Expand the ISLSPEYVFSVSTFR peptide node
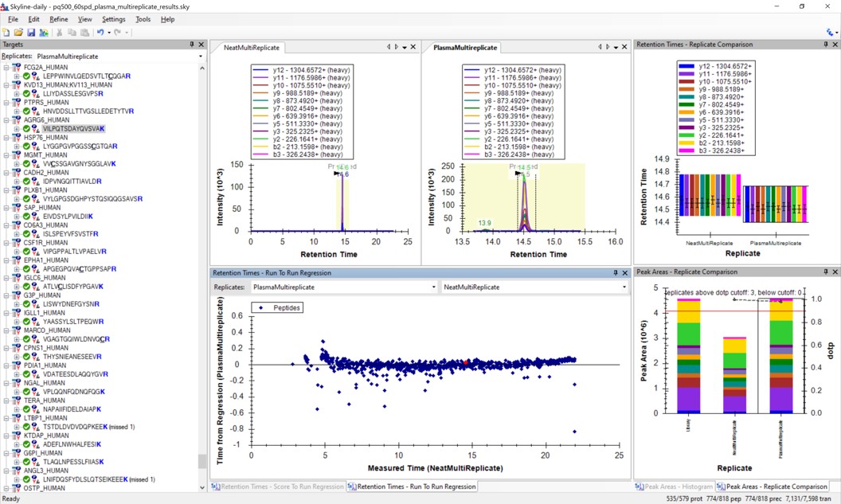 point(17,234)
